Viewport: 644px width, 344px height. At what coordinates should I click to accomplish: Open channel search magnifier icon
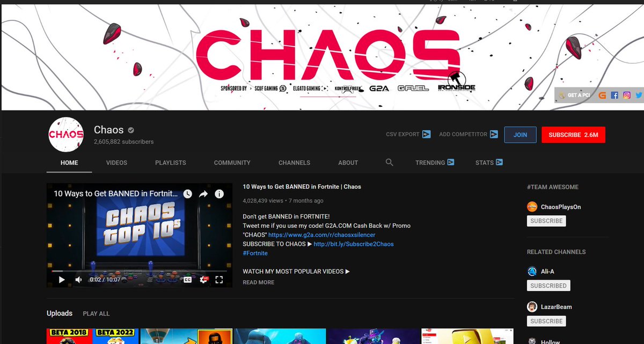390,162
